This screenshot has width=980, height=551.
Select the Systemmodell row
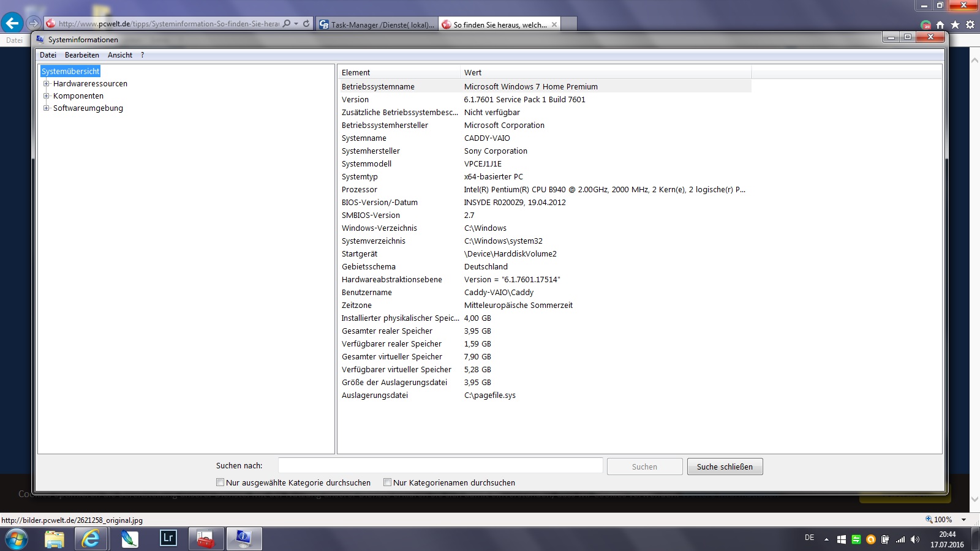click(545, 164)
